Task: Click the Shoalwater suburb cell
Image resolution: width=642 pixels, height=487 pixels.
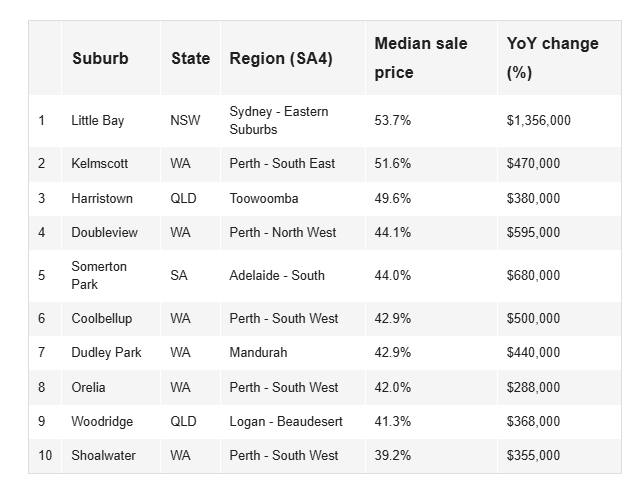Action: point(104,455)
